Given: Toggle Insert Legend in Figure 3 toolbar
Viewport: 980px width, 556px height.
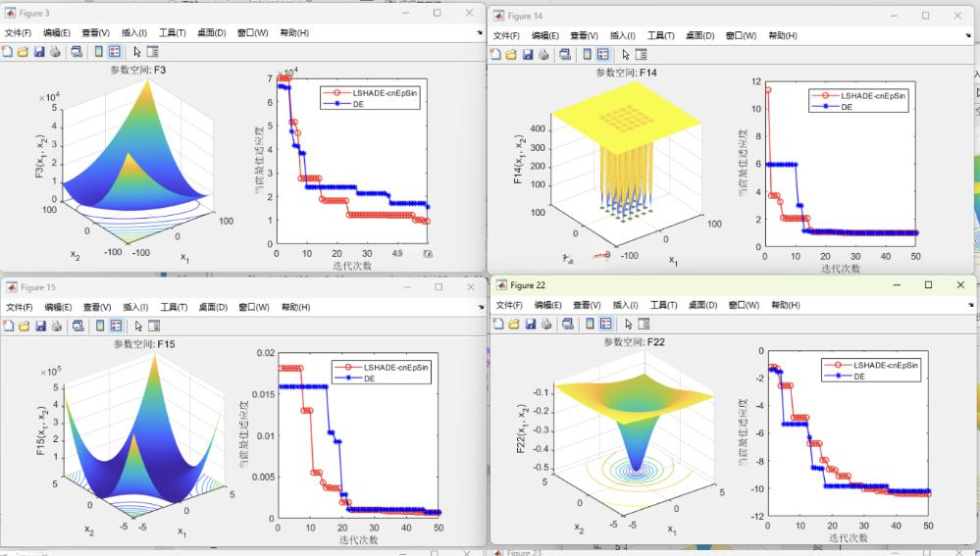Looking at the screenshot, I should coord(115,52).
